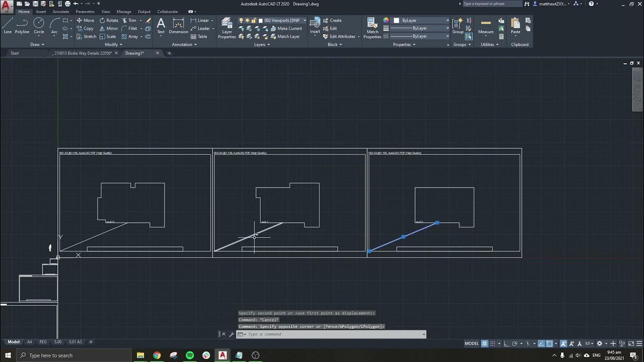The image size is (644, 362).
Task: Activate the Trim command
Action: (x=129, y=21)
